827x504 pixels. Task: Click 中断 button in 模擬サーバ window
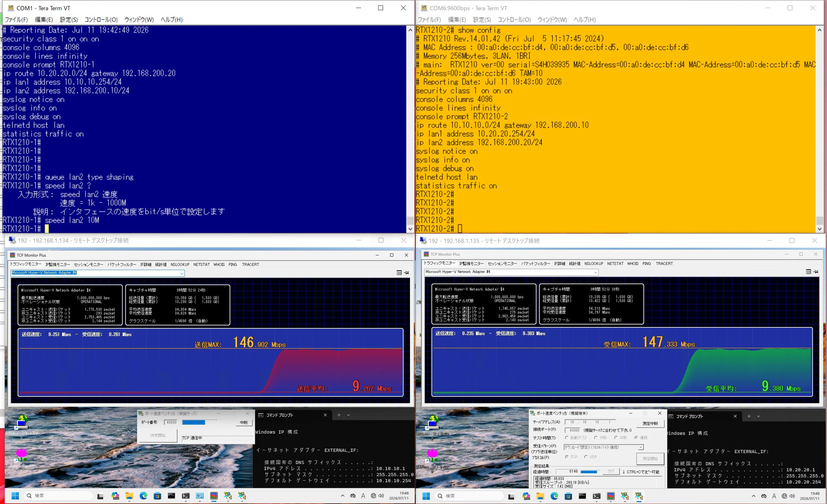(244, 422)
